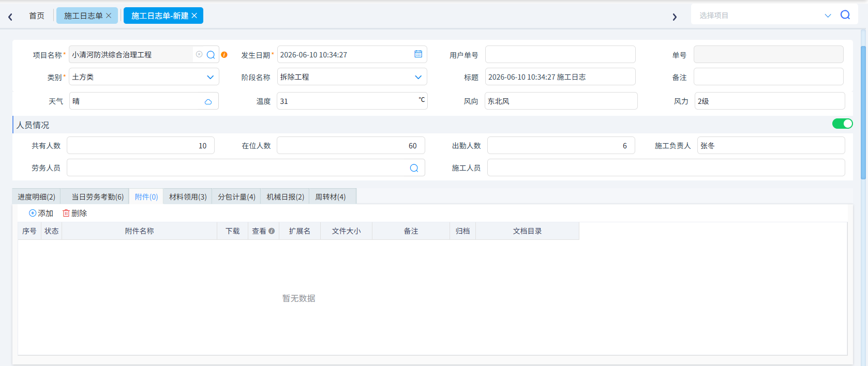Viewport: 868px width, 366px height.
Task: Expand the 阶段名称 dropdown
Action: (418, 77)
